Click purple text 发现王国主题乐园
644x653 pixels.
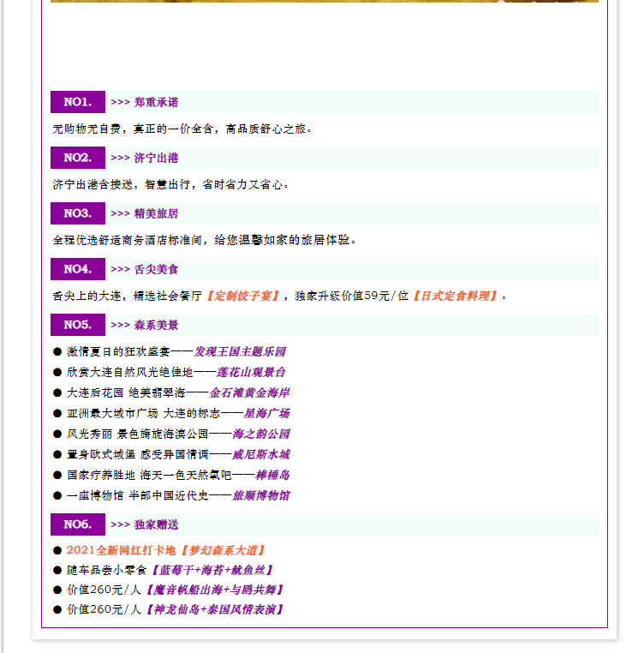coord(240,352)
